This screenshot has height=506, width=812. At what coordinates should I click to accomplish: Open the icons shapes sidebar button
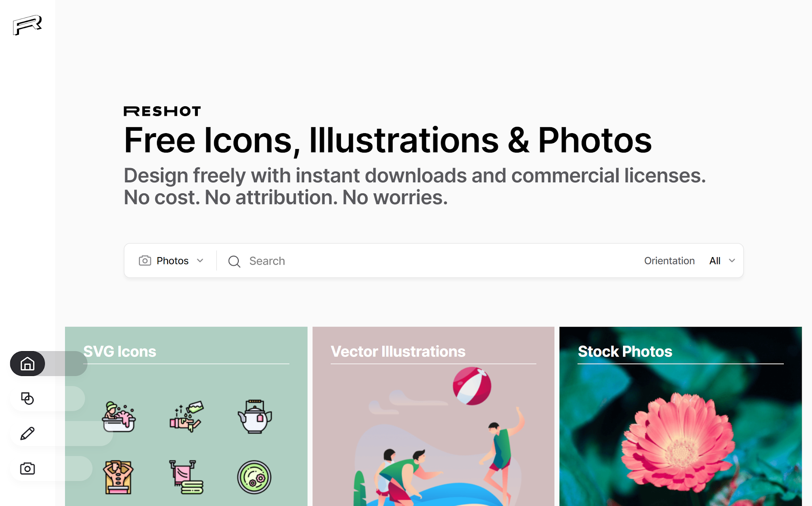(27, 398)
